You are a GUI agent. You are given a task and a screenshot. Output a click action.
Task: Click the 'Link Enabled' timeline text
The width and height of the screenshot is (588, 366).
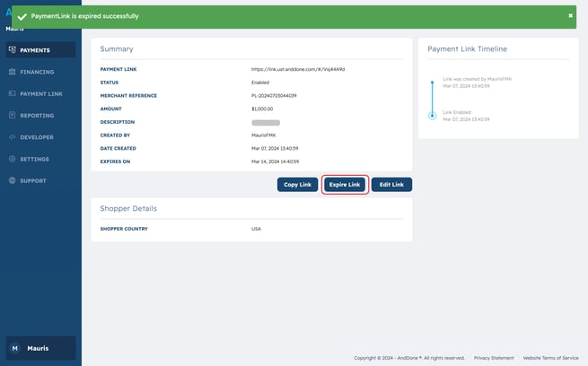pos(457,112)
